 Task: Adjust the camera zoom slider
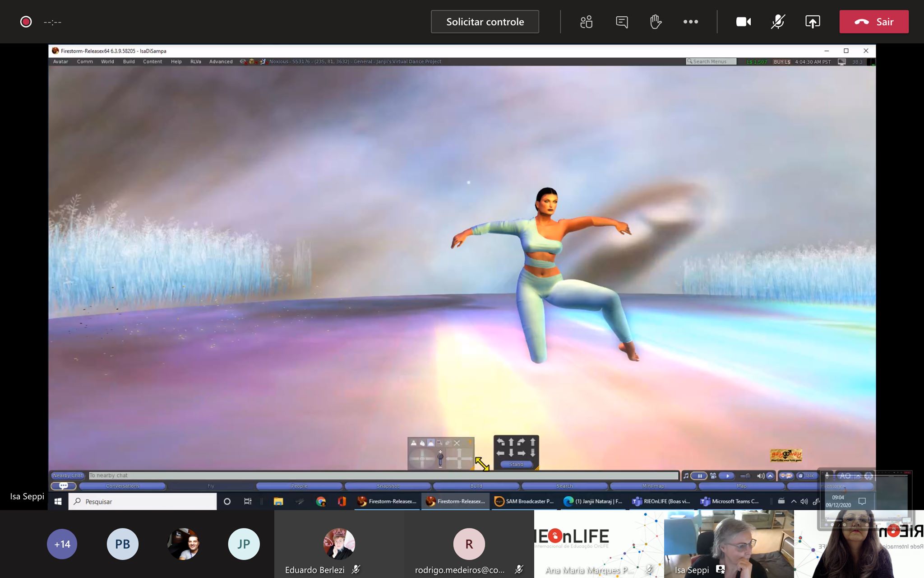tap(440, 459)
